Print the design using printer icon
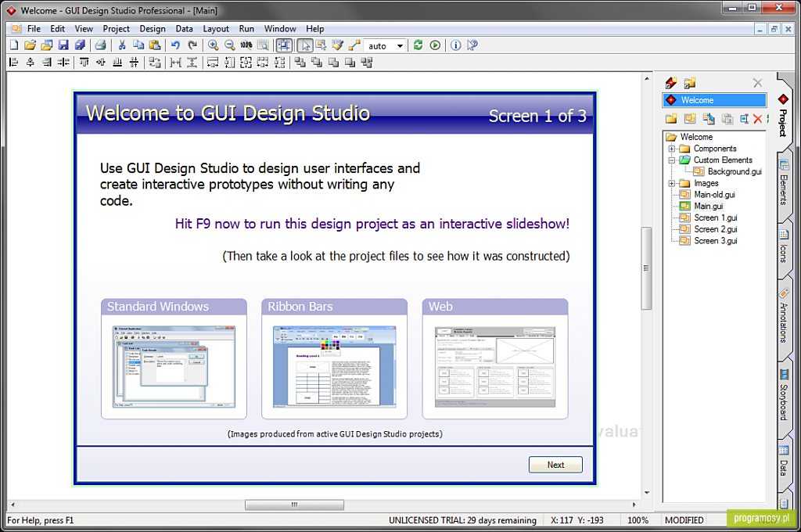This screenshot has height=532, width=801. point(101,45)
